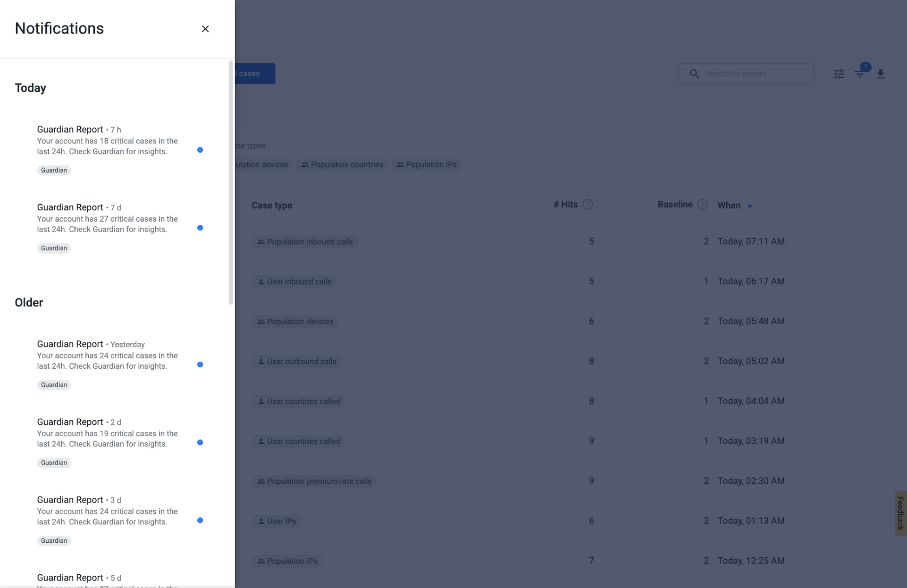Click the notifications panel scrollbar
Image resolution: width=907 pixels, height=588 pixels.
231,182
